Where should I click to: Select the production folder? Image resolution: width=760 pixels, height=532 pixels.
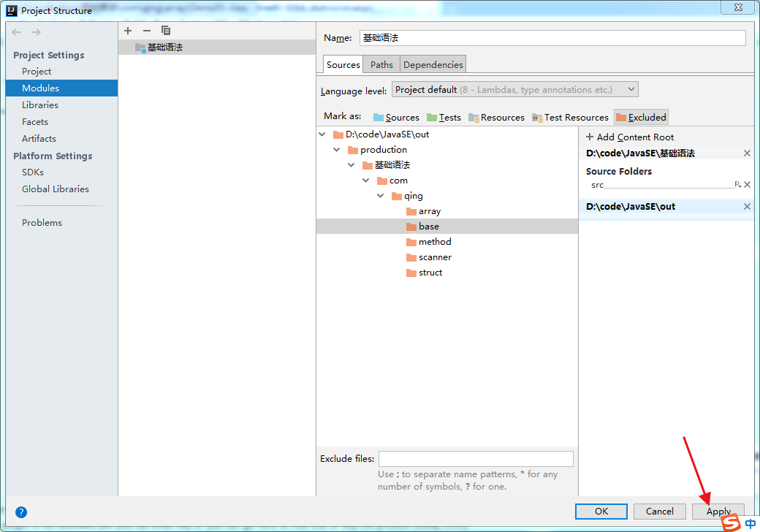pos(384,150)
